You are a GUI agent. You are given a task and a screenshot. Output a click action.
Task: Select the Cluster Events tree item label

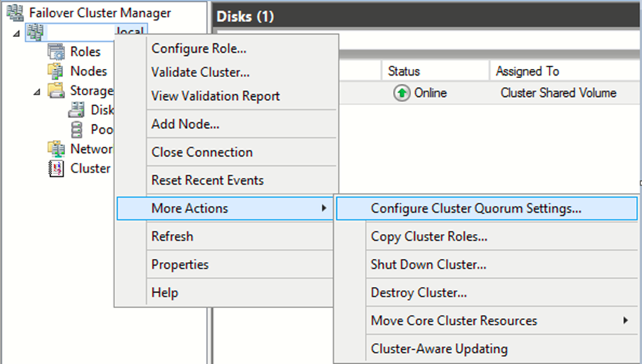91,168
